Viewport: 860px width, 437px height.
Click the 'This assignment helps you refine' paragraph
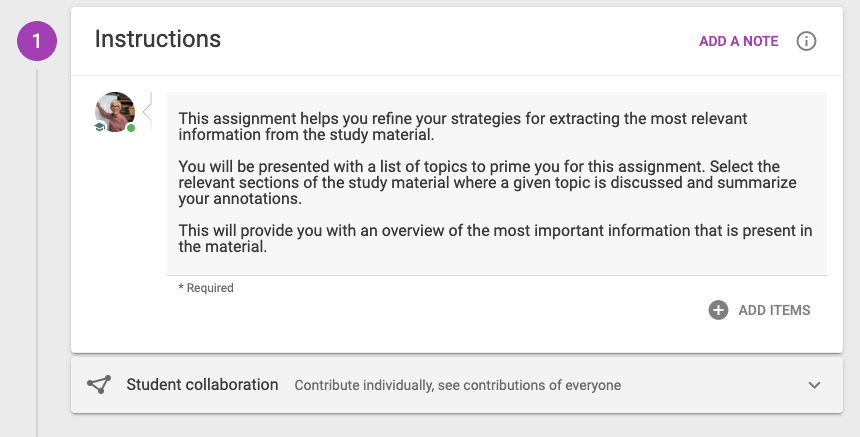[x=463, y=127]
